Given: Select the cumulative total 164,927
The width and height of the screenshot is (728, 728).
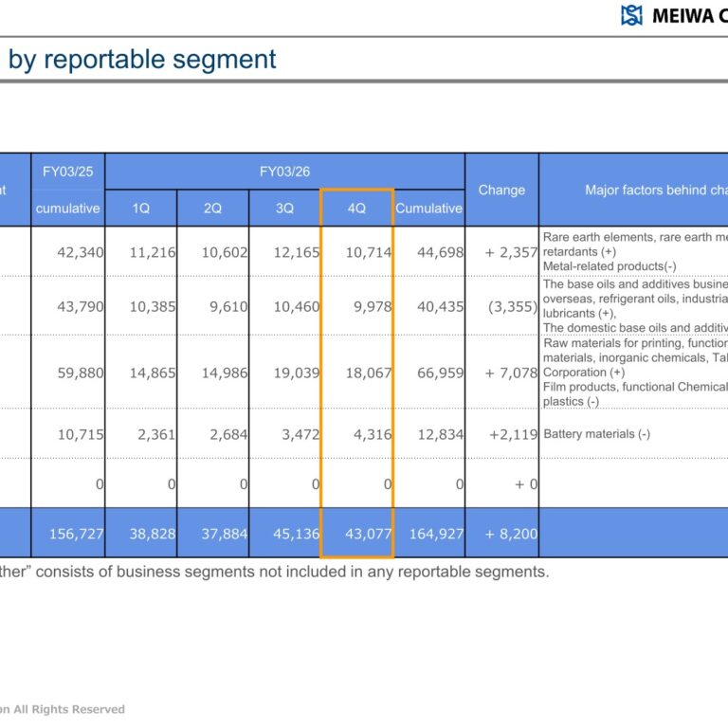Looking at the screenshot, I should (x=436, y=534).
